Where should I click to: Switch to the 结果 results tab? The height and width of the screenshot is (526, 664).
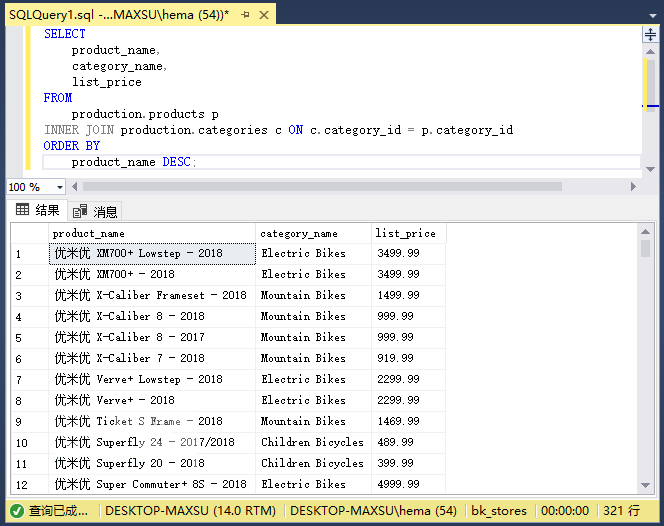tap(37, 210)
